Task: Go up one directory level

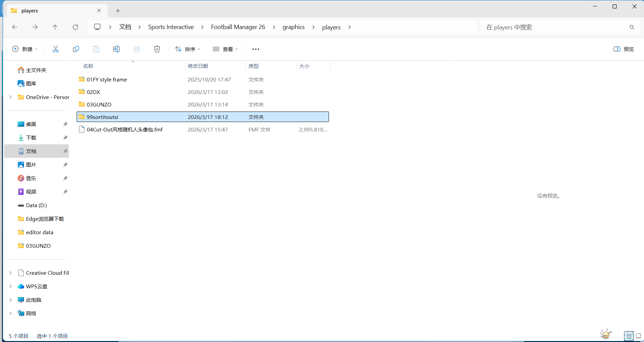Action: 55,27
